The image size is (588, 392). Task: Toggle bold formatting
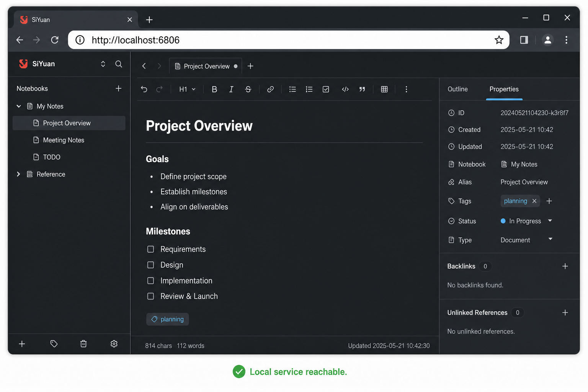[214, 89]
